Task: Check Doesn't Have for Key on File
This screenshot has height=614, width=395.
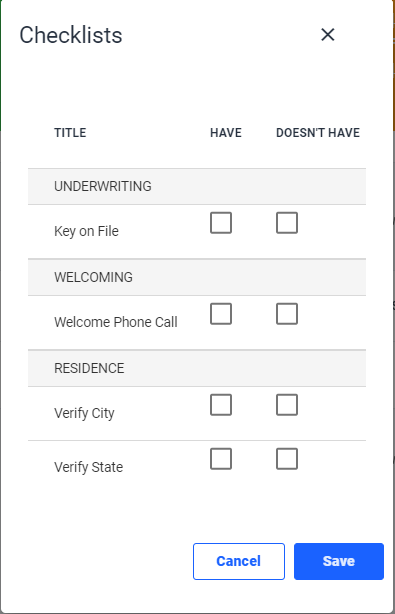Action: point(287,223)
